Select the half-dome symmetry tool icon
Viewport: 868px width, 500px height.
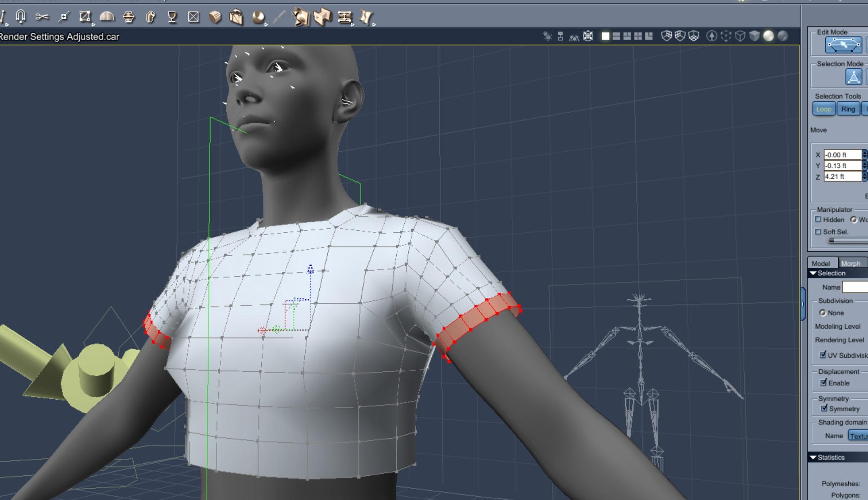(107, 17)
